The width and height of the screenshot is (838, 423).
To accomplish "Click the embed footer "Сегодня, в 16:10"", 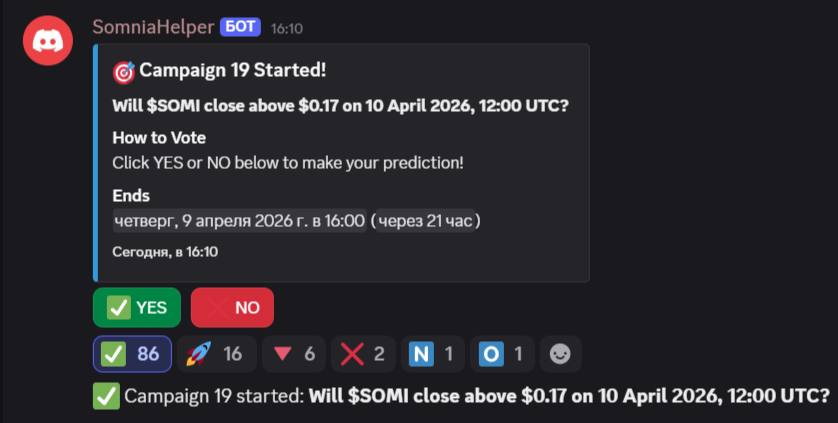I will [x=165, y=252].
